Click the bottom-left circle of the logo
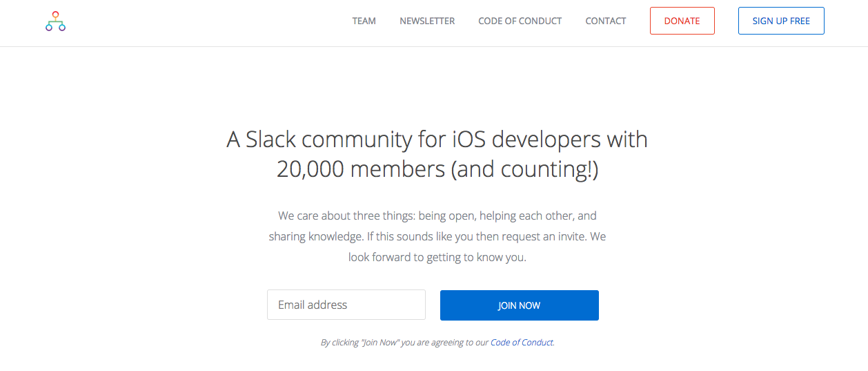This screenshot has height=371, width=868. pos(49,28)
